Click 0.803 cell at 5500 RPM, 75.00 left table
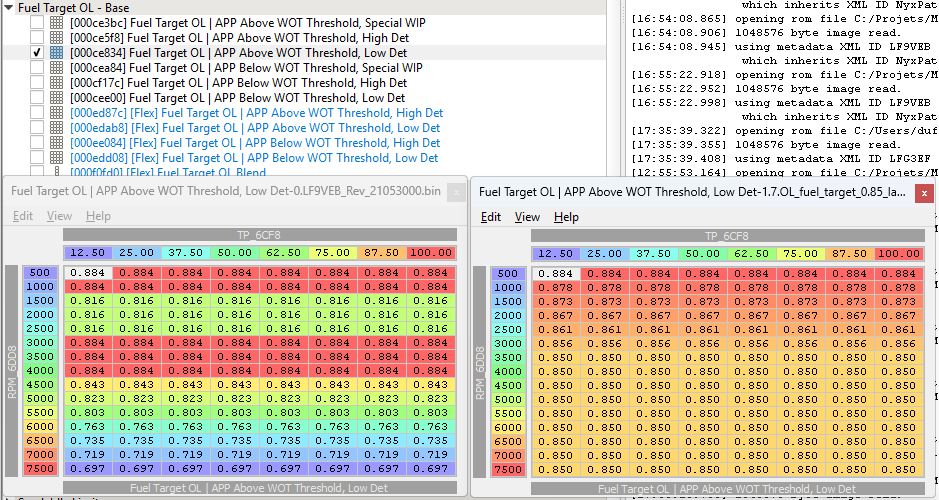The height and width of the screenshot is (500, 939). click(333, 413)
